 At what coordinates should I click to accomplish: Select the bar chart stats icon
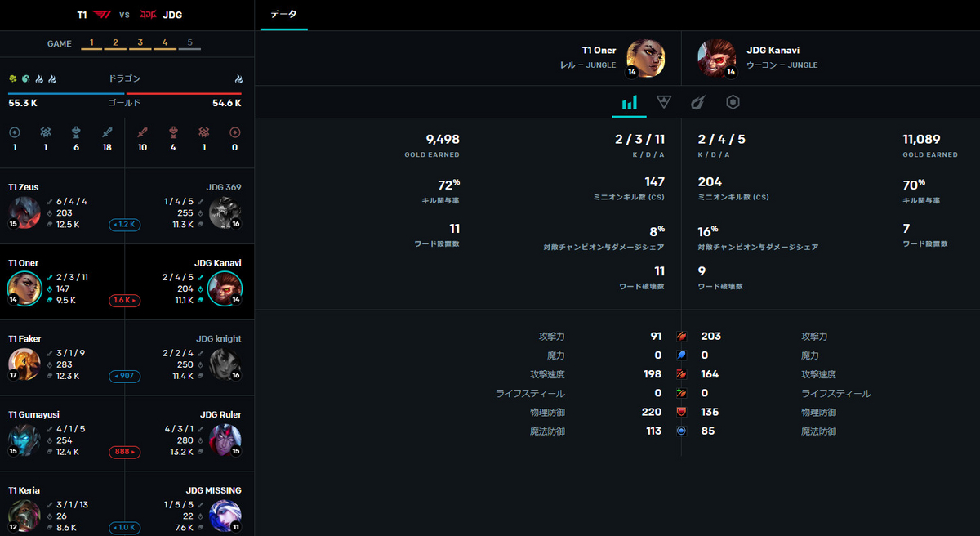pyautogui.click(x=629, y=103)
